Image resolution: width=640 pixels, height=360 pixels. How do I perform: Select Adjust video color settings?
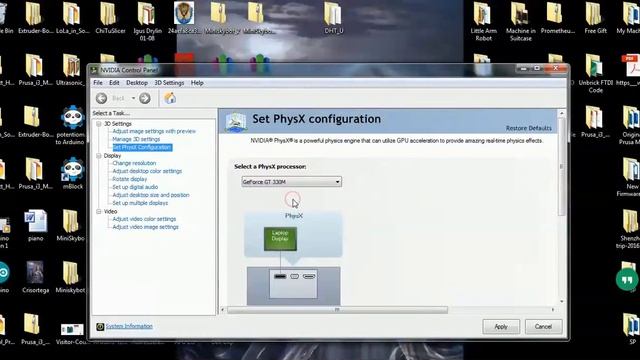[144, 219]
